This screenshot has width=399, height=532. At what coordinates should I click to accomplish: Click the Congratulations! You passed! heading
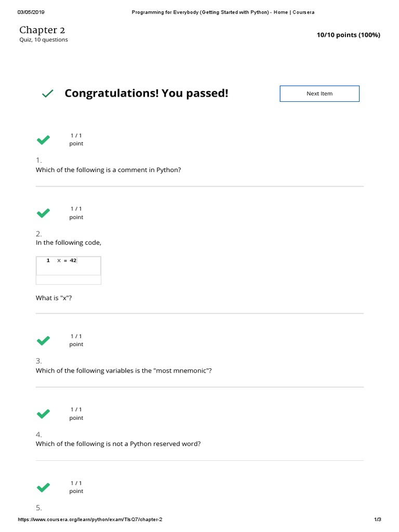coord(146,94)
